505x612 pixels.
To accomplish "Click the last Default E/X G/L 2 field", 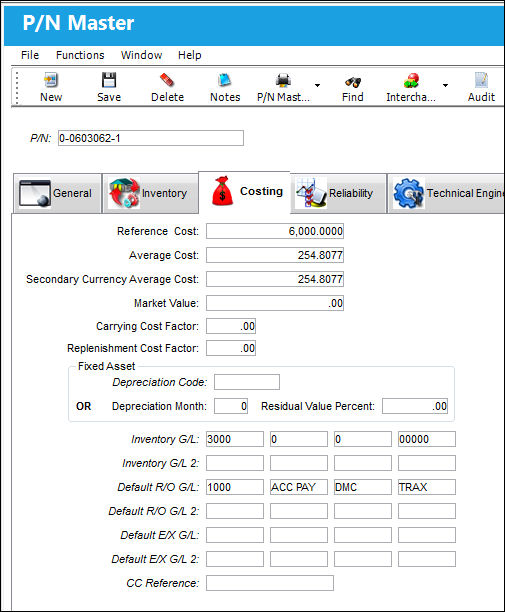I will click(x=427, y=559).
